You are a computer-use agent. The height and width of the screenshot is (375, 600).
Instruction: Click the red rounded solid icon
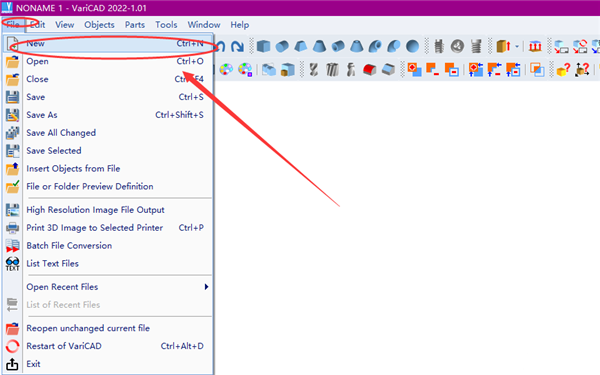[369, 70]
